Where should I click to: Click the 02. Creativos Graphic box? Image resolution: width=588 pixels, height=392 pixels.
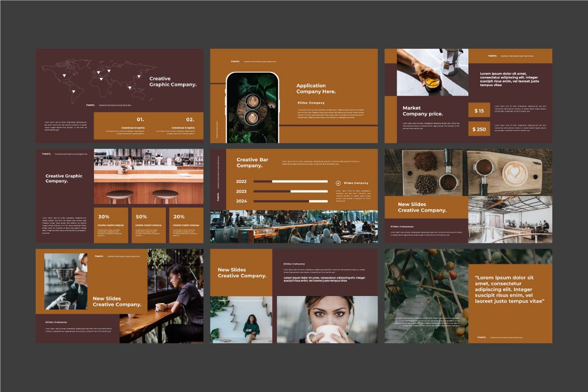point(183,126)
